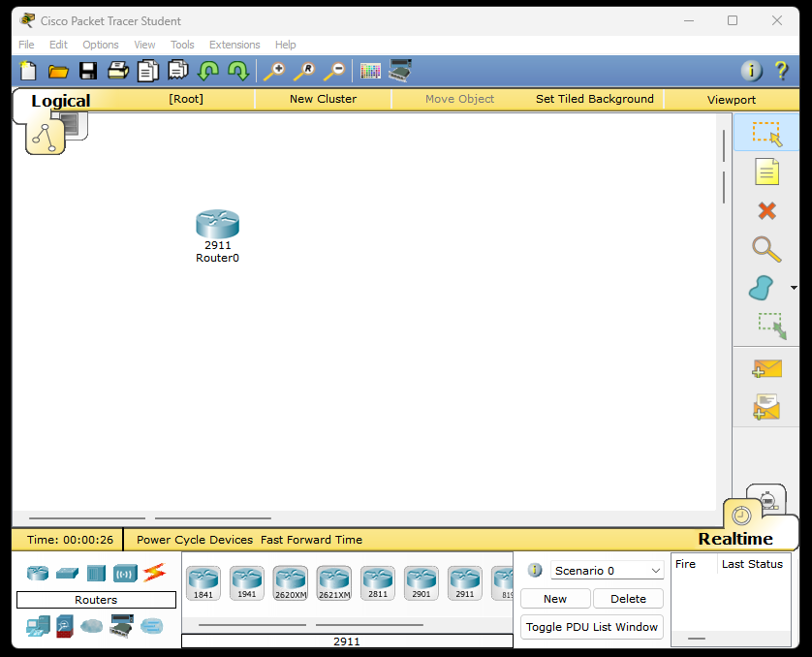Switch to the Realtime mode tab

(x=735, y=539)
